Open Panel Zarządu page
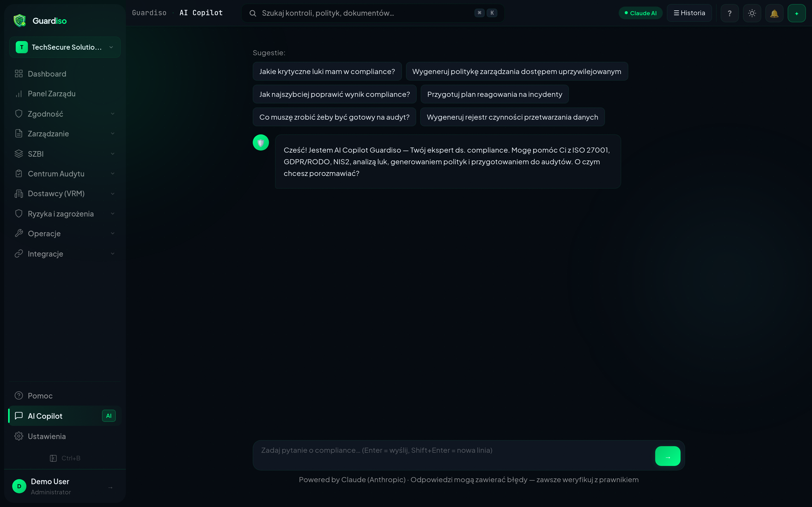This screenshot has width=812, height=507. pos(52,94)
